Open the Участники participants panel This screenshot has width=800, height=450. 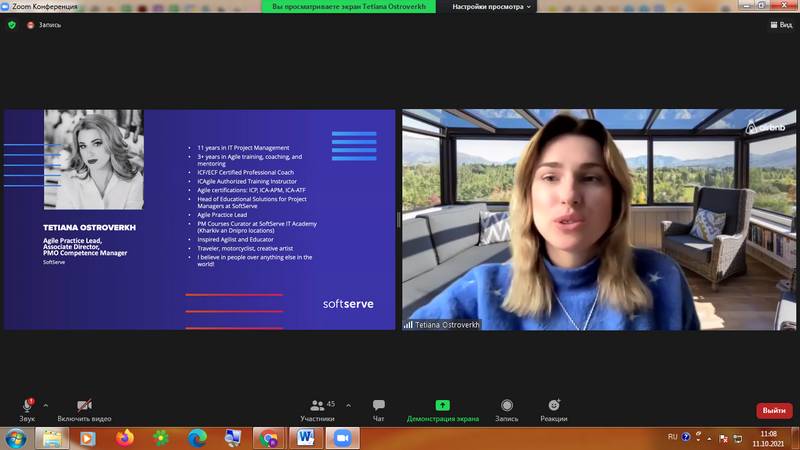(x=317, y=410)
